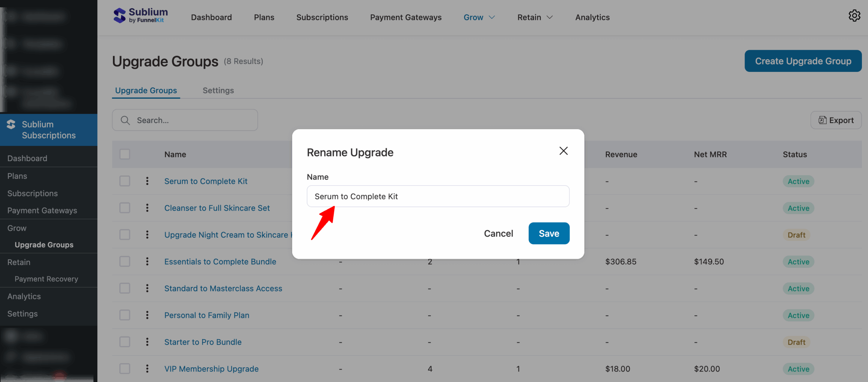This screenshot has height=382, width=868.
Task: Open Analytics in the top navigation
Action: pyautogui.click(x=592, y=17)
